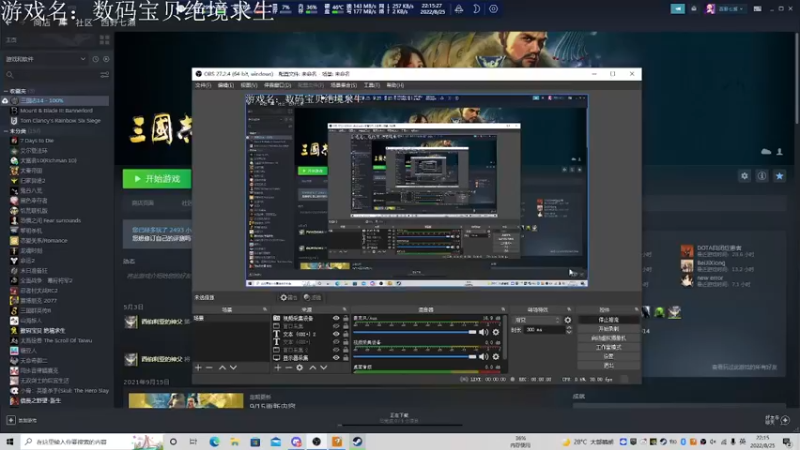Image resolution: width=800 pixels, height=450 pixels.
Task: Increase transition duration stepper
Action: (x=569, y=328)
